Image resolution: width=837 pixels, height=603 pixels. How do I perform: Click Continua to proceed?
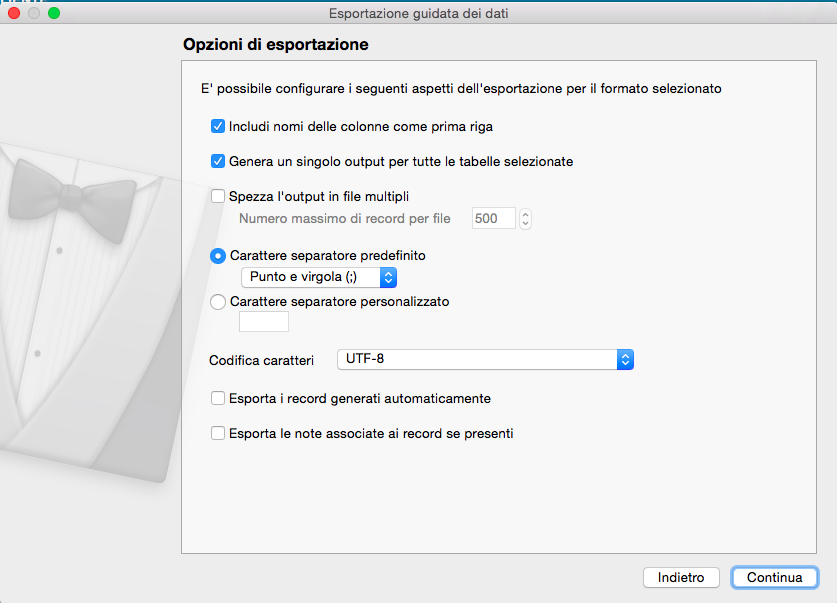pyautogui.click(x=774, y=578)
